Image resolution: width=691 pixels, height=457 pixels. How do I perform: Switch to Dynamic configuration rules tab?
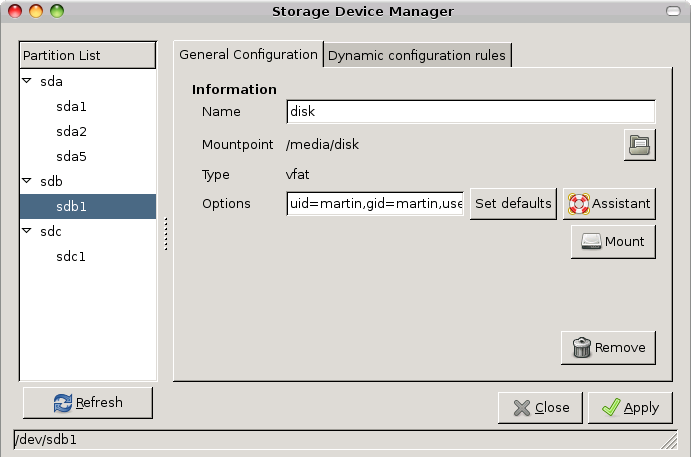(x=417, y=55)
